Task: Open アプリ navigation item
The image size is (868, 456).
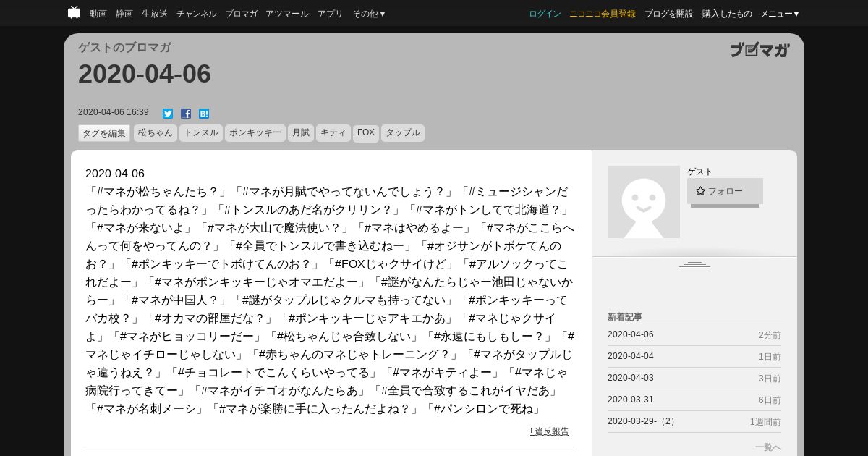Action: [331, 14]
